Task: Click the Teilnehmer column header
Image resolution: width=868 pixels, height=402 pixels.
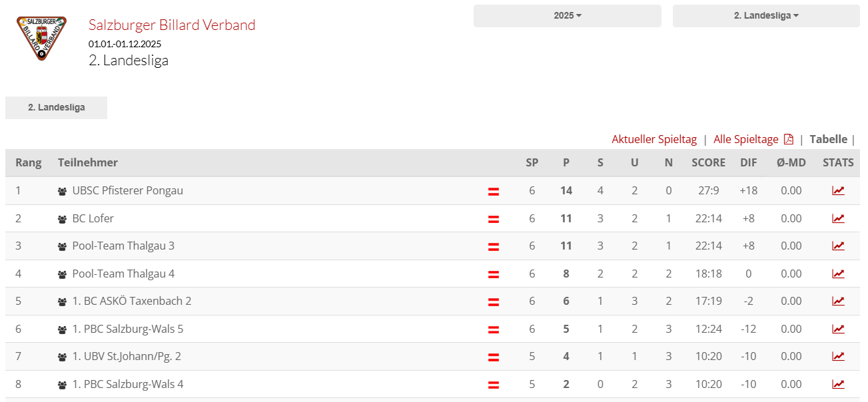Action: (x=88, y=162)
